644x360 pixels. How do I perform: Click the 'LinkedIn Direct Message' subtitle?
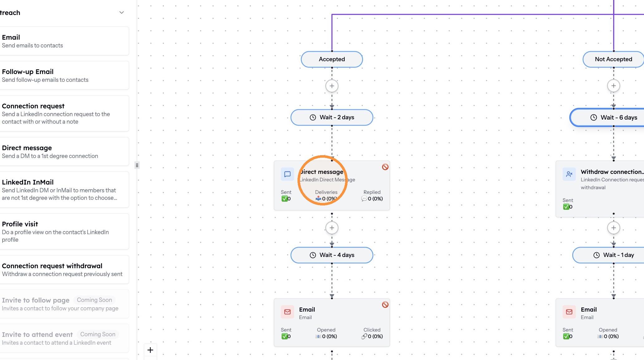tap(327, 180)
